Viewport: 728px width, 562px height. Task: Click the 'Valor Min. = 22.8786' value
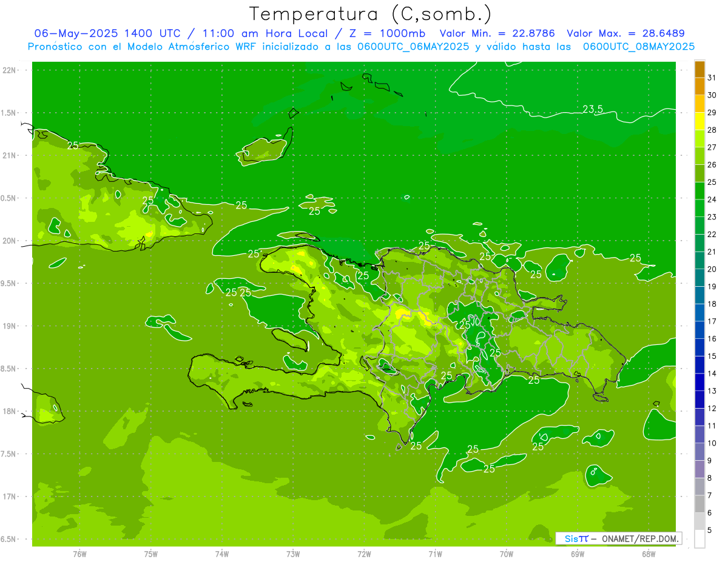[497, 33]
